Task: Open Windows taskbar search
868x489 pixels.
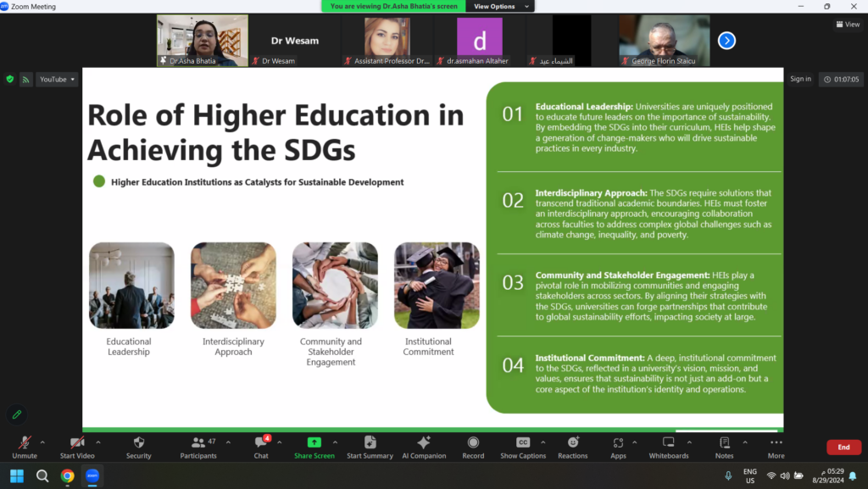Action: pyautogui.click(x=42, y=475)
